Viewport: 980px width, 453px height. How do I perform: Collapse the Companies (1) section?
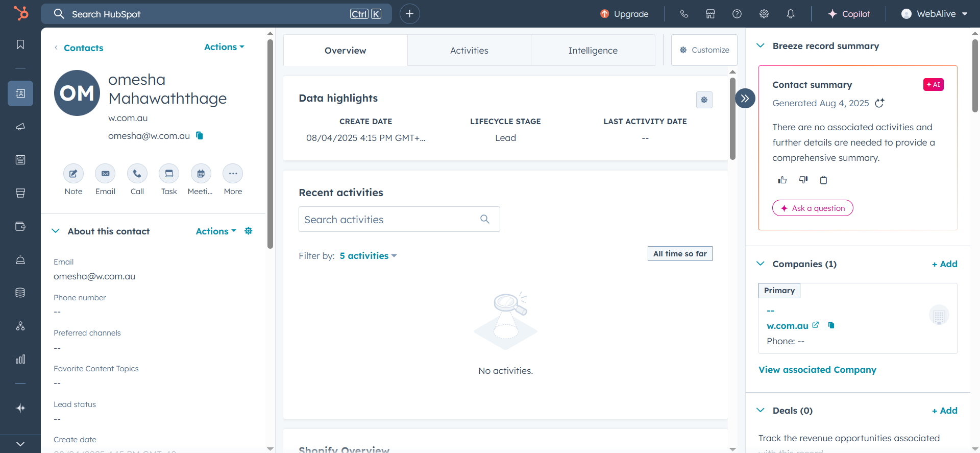[761, 264]
